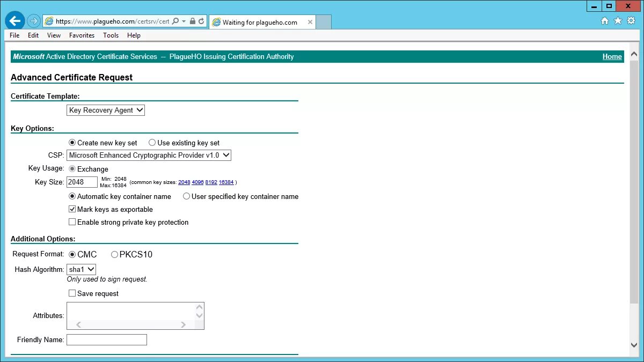Maximize the Internet Explorer window
This screenshot has width=644, height=362.
tap(609, 6)
